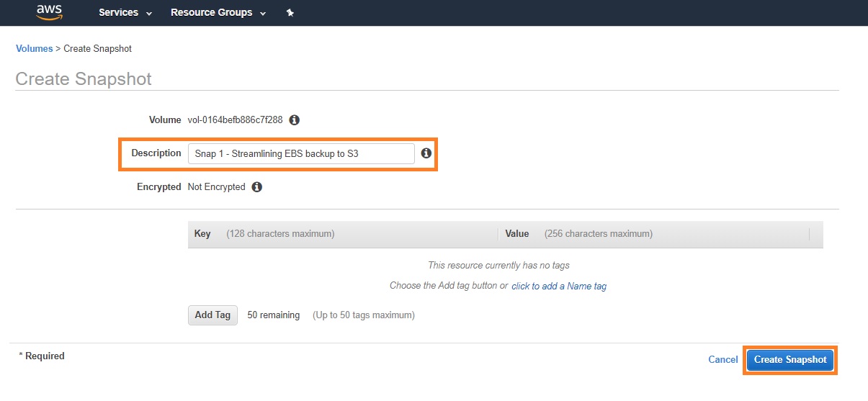
Task: Click the 'click to add a Name tag' link
Action: tap(558, 287)
